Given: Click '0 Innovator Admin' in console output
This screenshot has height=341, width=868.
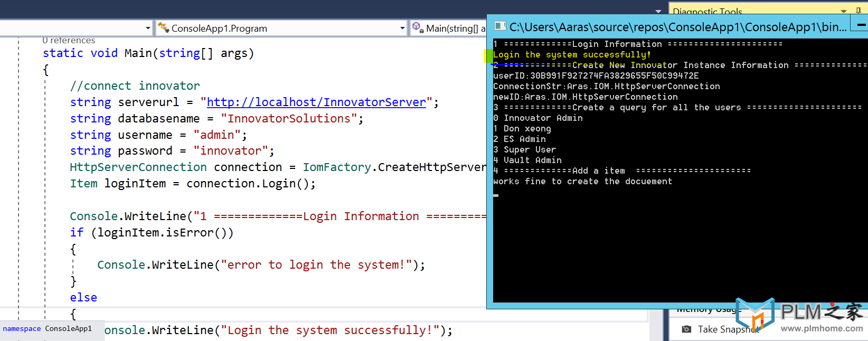Looking at the screenshot, I should tap(538, 118).
